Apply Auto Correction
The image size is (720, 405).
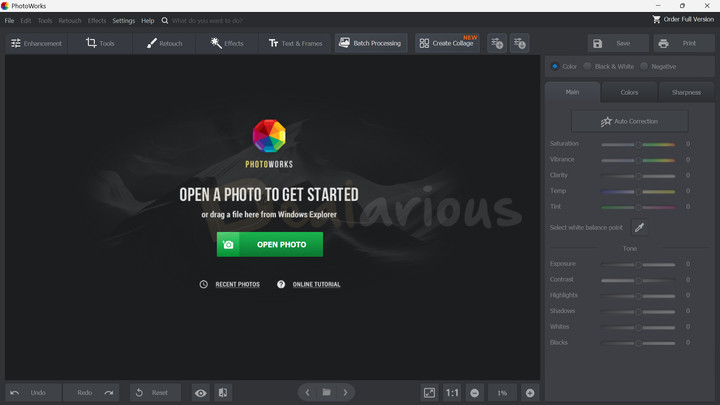point(630,121)
